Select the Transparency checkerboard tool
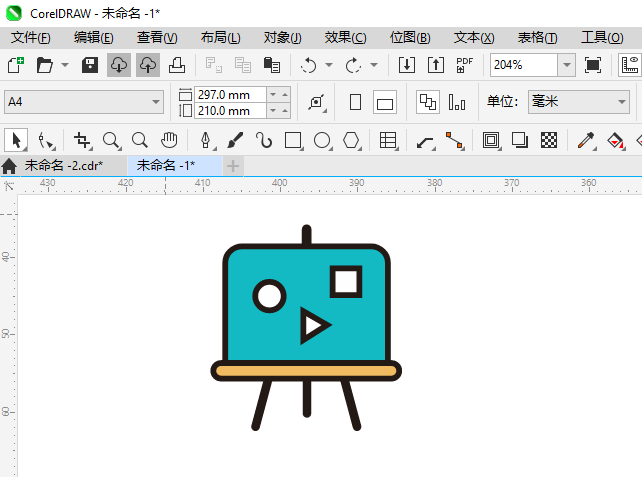 tap(549, 140)
